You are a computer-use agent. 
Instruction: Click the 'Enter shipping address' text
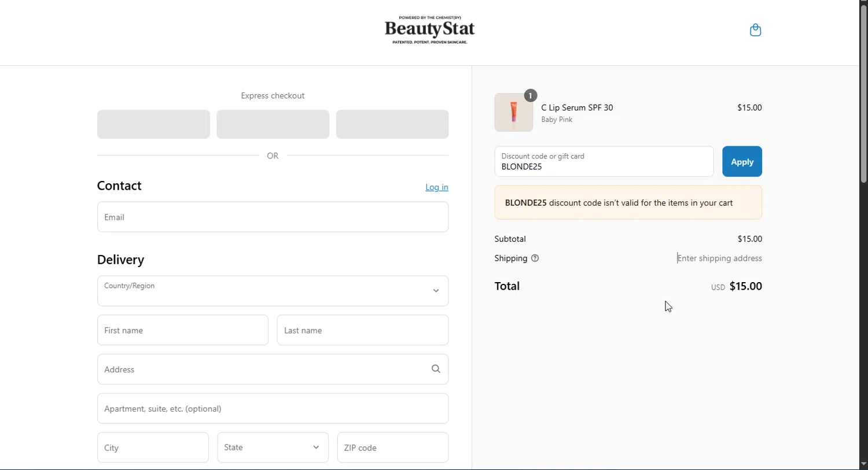coord(719,258)
